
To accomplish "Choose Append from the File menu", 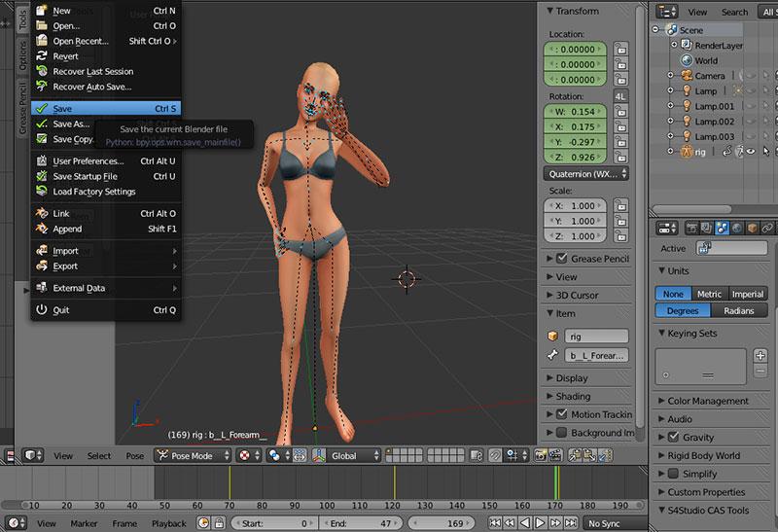I will [x=67, y=229].
